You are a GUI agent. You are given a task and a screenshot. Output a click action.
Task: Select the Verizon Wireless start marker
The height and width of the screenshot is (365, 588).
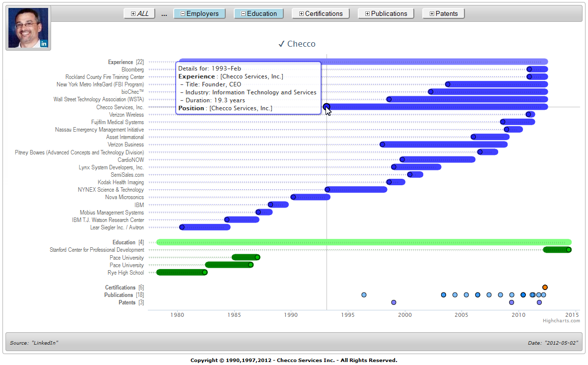(x=528, y=114)
